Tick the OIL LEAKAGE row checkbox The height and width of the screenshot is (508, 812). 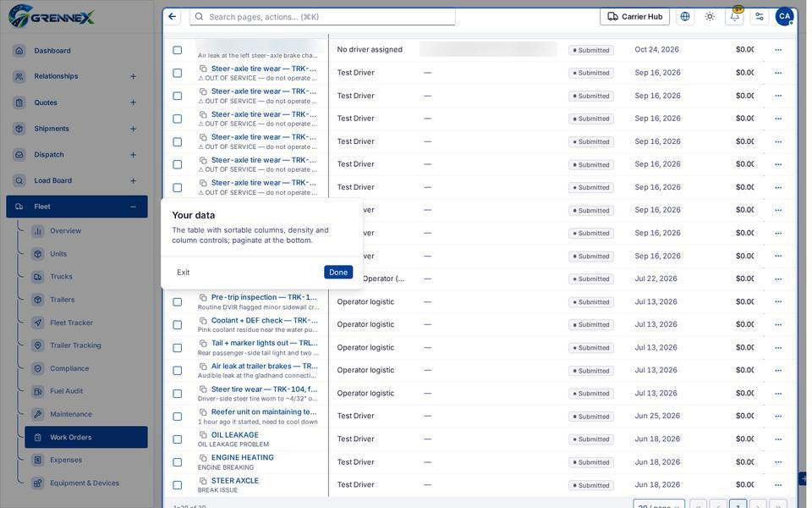[177, 439]
